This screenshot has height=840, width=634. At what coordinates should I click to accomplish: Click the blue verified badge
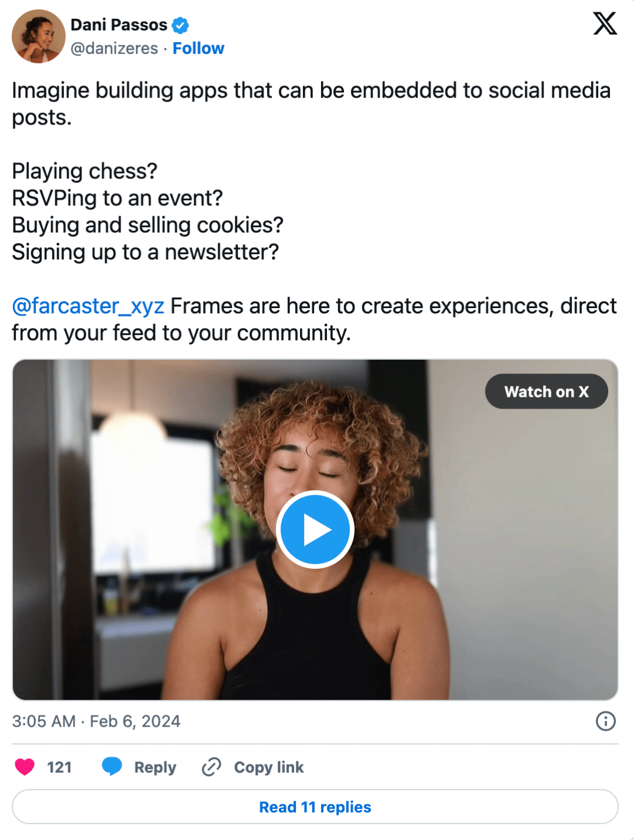click(x=180, y=25)
